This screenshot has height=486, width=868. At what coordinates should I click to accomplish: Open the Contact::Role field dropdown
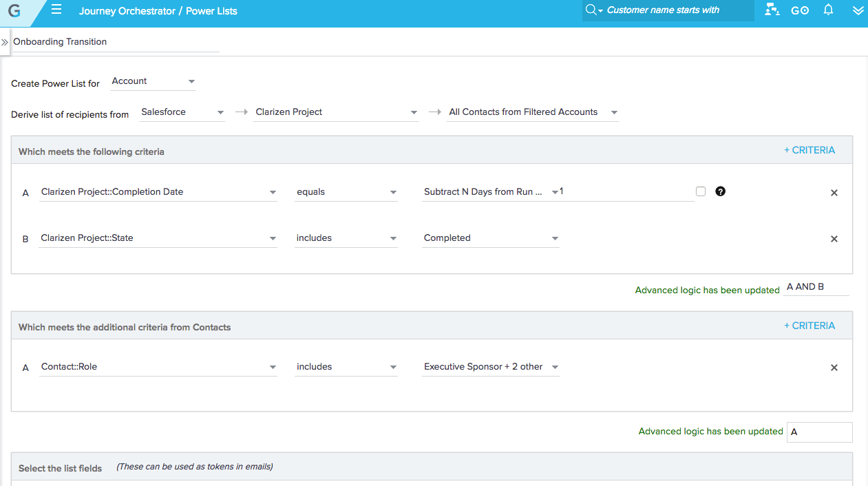click(158, 367)
